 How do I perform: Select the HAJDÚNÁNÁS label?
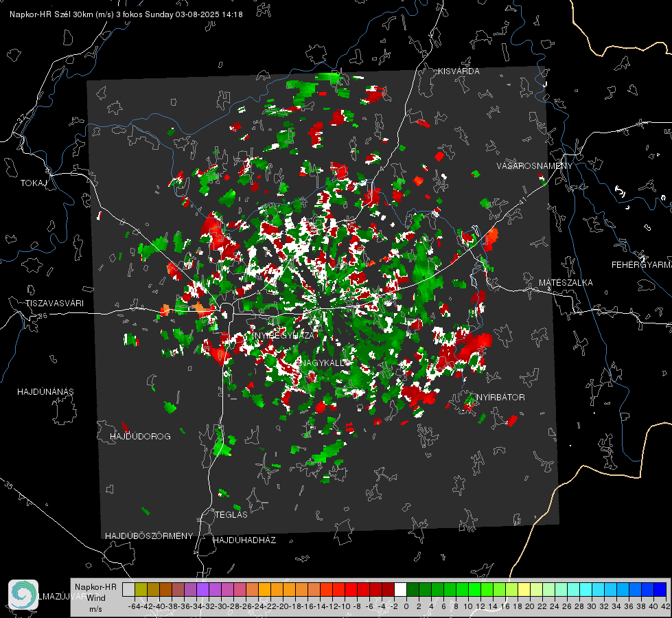(x=45, y=392)
